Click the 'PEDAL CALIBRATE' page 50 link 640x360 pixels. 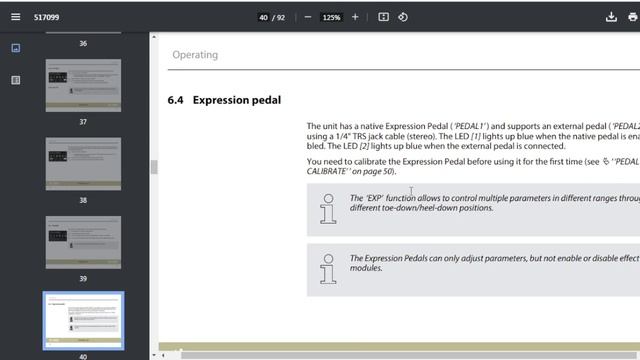[x=473, y=167]
